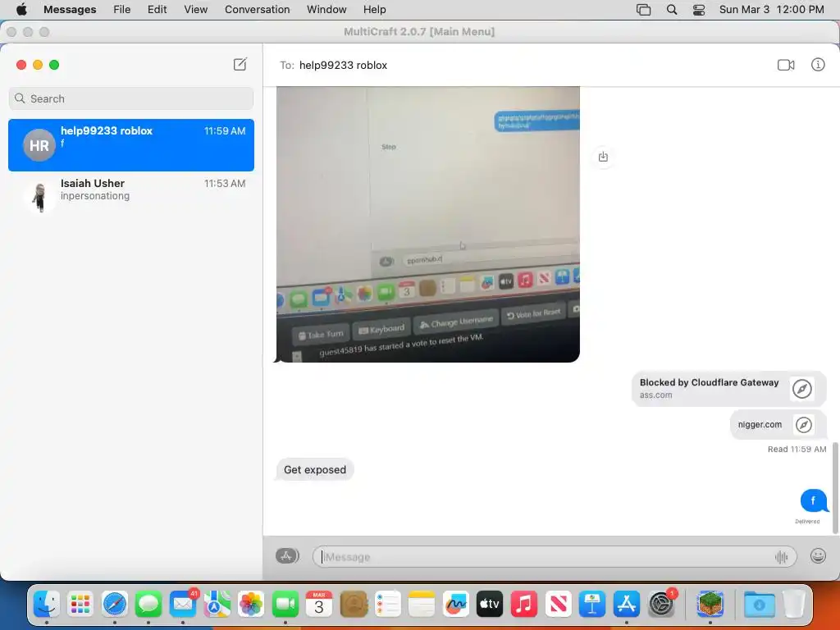Click recipient name help99233 roblox
The height and width of the screenshot is (630, 840).
point(343,66)
